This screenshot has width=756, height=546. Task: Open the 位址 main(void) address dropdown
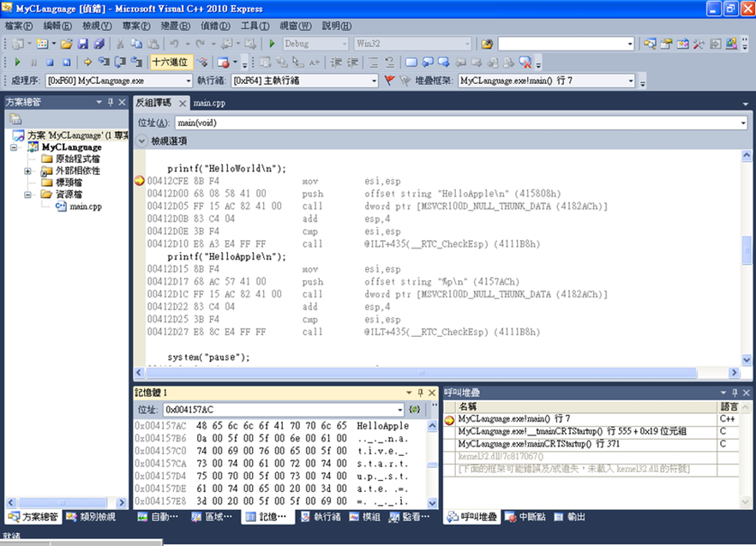pos(742,123)
